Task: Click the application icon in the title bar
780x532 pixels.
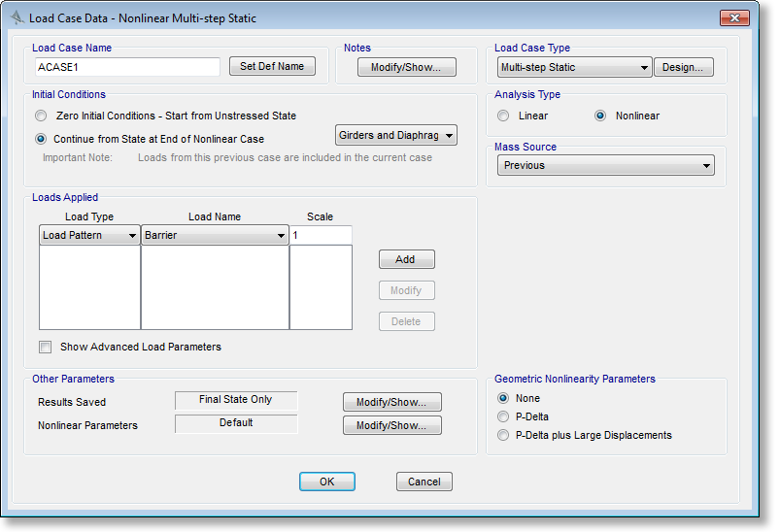Action: pos(17,18)
